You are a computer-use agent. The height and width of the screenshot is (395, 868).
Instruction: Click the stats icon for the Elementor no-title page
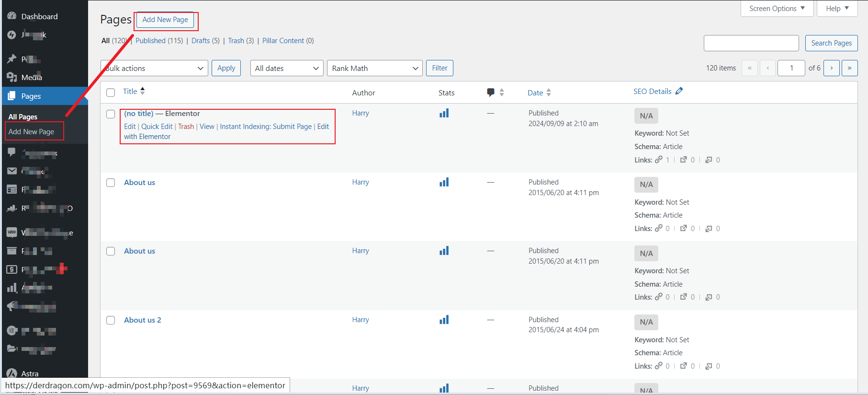444,113
